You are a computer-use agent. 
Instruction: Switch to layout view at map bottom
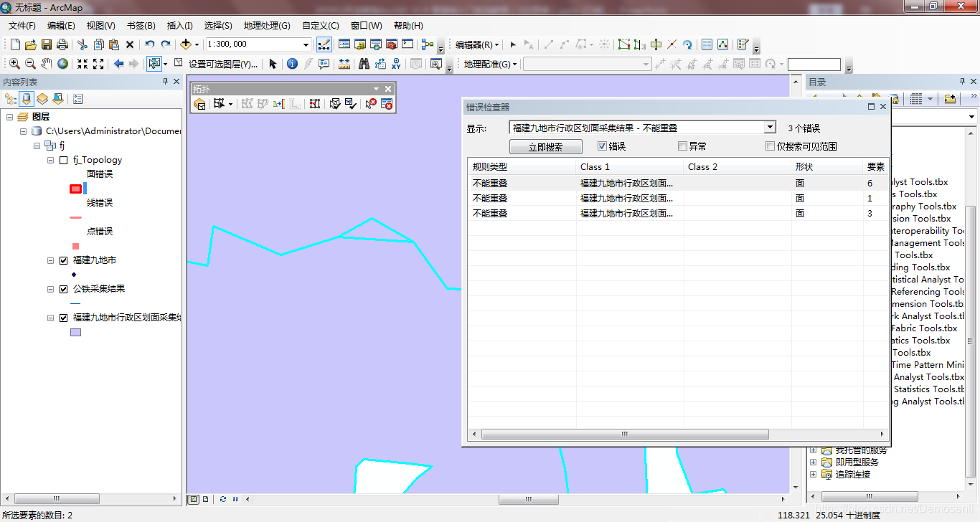click(x=205, y=499)
